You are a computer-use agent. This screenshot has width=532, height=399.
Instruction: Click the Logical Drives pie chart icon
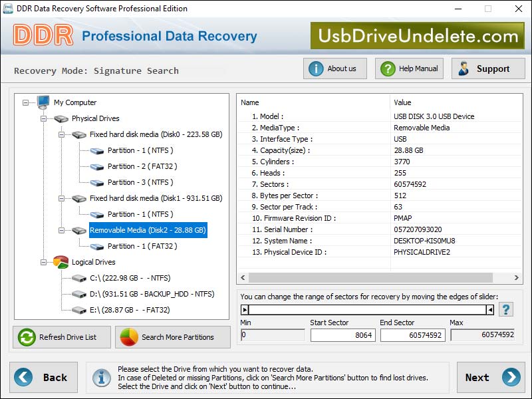(x=61, y=262)
